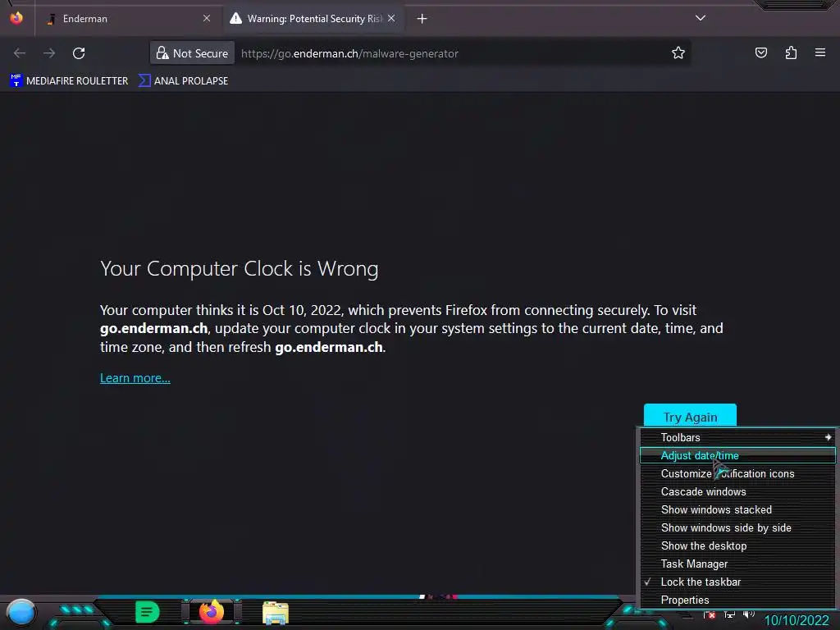Viewport: 840px width, 630px height.
Task: Open Task Manager from context menu
Action: [x=737, y=564]
